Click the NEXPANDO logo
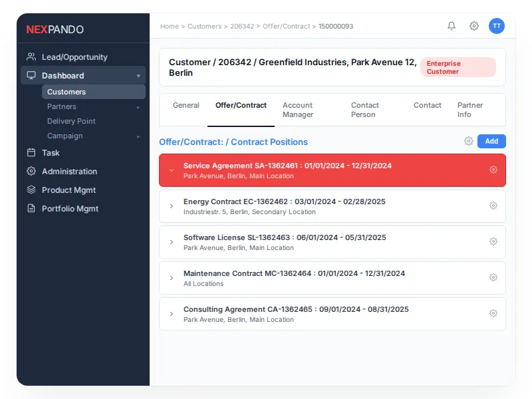 [x=55, y=29]
